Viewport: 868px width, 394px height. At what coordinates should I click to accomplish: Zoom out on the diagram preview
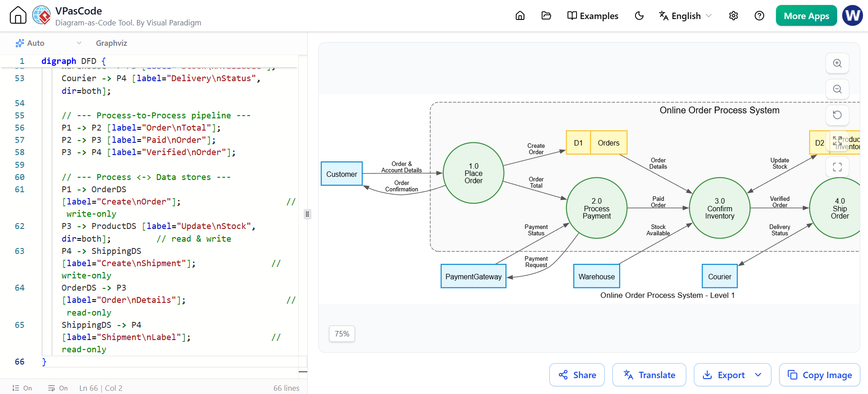tap(837, 89)
